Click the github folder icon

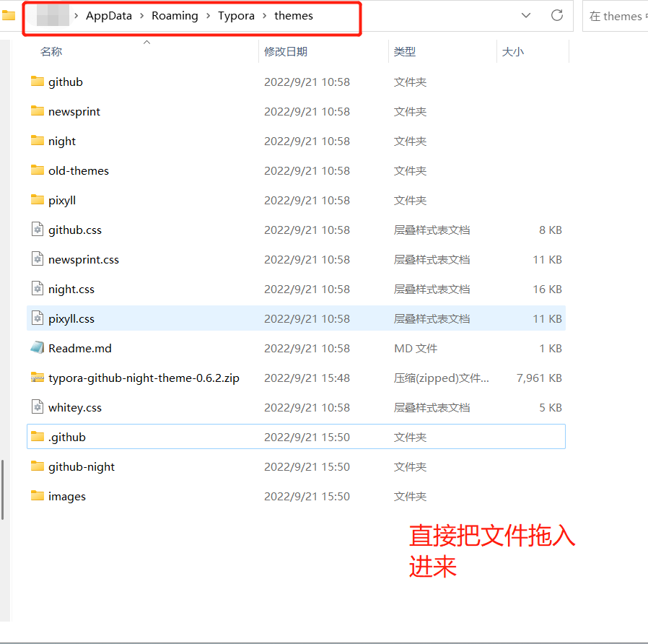(38, 81)
